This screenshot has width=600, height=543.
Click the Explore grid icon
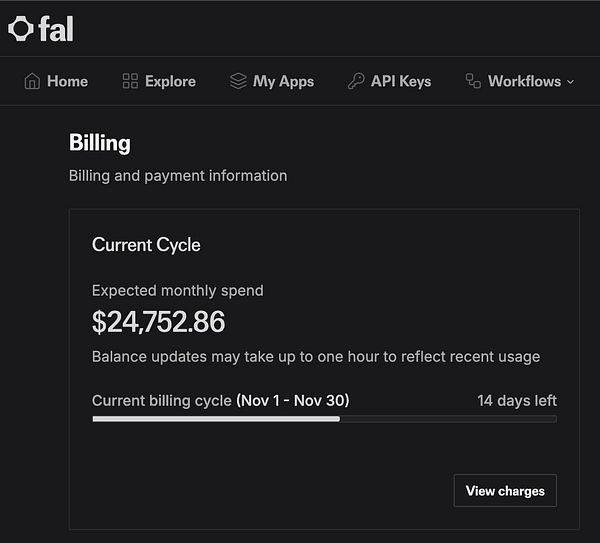click(130, 81)
